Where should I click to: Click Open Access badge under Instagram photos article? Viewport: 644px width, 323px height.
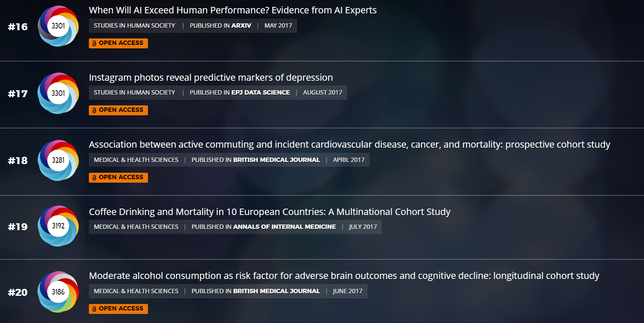(118, 110)
